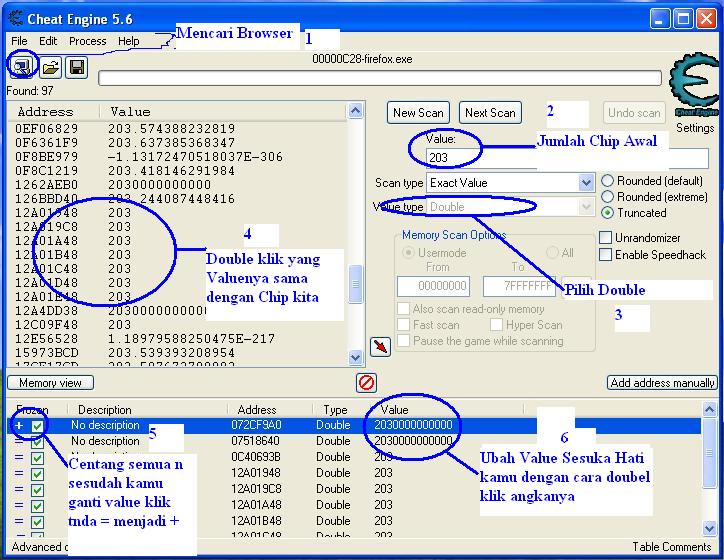Click the Undo scan button
This screenshot has width=724, height=560.
634,113
